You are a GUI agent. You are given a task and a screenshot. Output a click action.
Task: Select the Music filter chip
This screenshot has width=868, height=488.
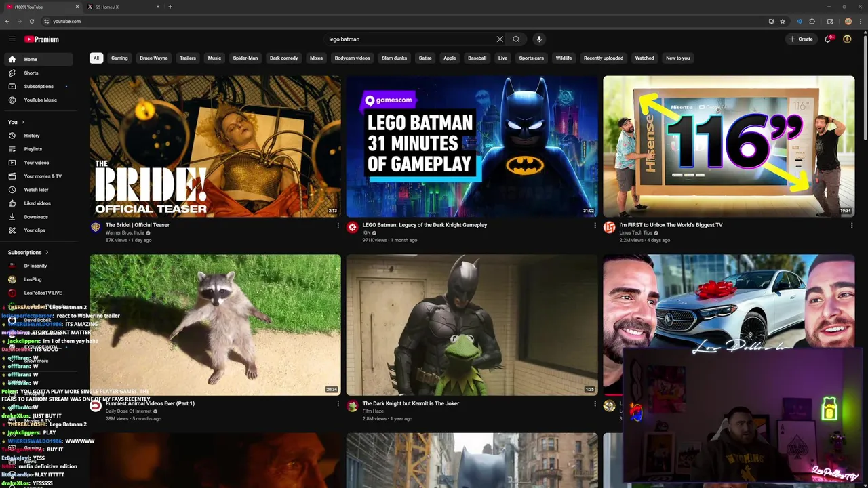coord(214,58)
